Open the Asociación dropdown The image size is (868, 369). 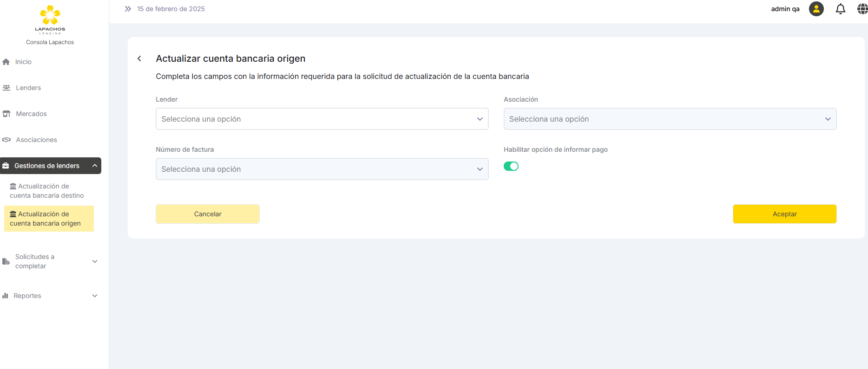(x=670, y=119)
